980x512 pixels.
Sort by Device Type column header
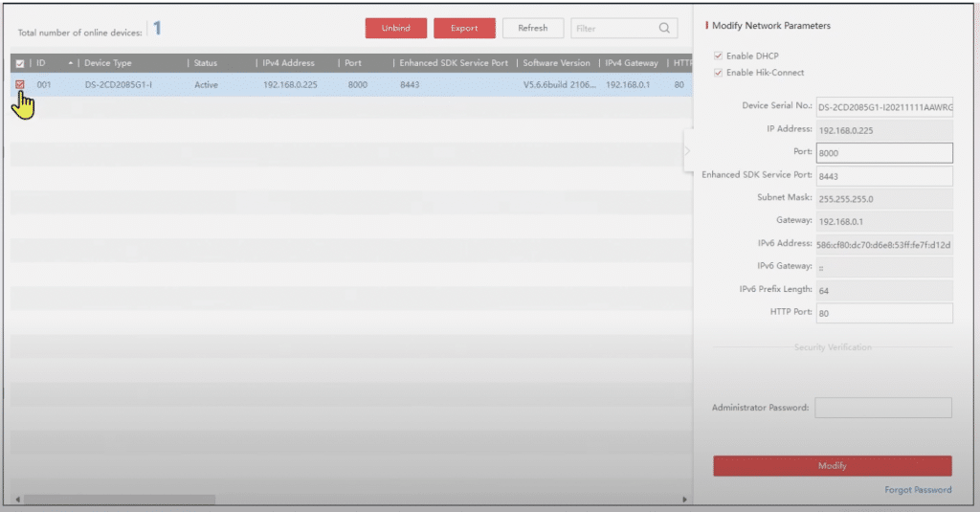[x=108, y=63]
